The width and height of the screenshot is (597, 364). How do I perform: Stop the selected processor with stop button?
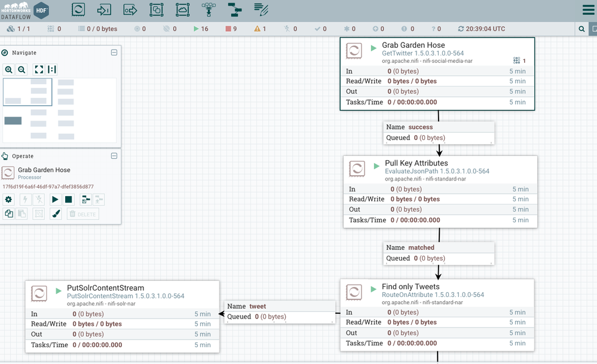pyautogui.click(x=69, y=200)
